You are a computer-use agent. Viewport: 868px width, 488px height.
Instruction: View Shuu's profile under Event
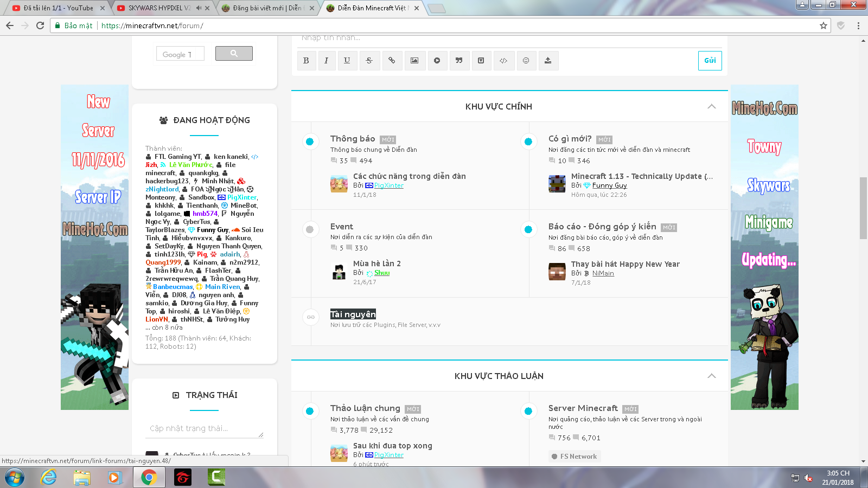coord(382,273)
